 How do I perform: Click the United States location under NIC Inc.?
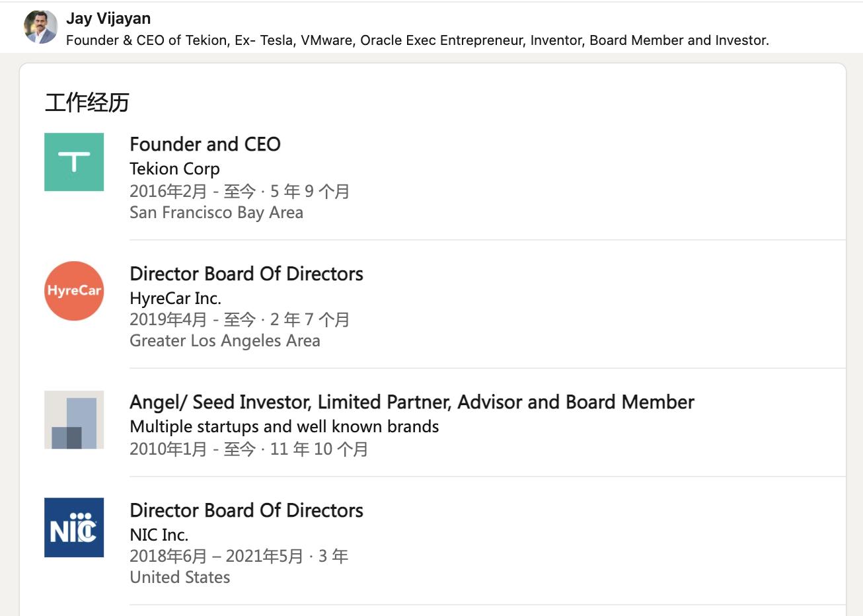tap(180, 577)
